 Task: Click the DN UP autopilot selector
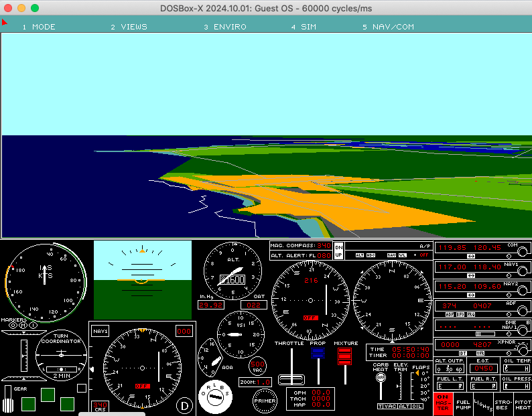(x=338, y=251)
